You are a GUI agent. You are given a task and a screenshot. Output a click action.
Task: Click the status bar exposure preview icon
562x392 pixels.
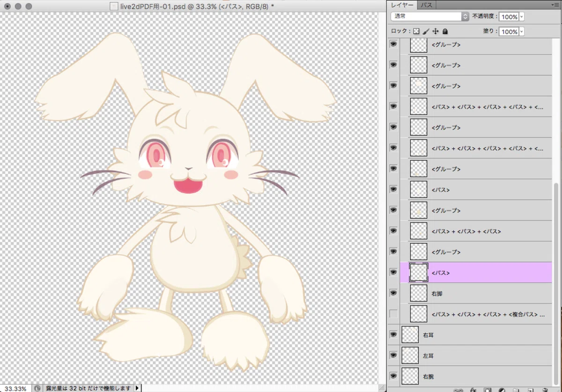[x=37, y=388]
